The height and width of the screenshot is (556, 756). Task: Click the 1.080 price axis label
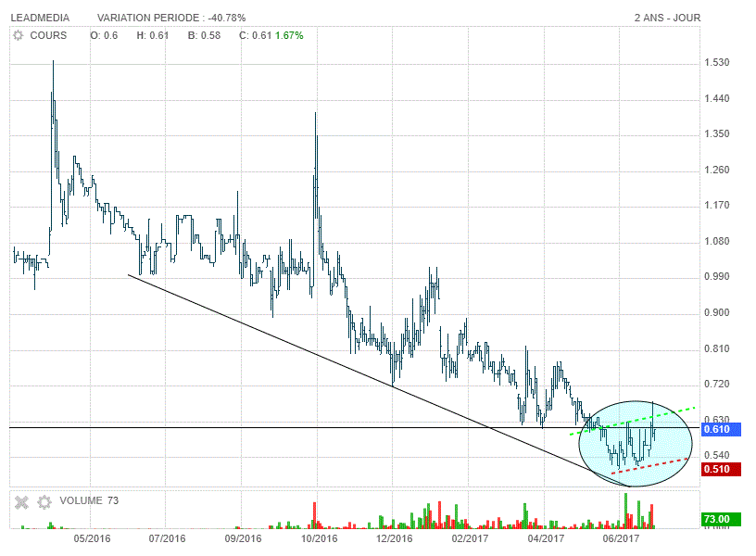click(x=717, y=241)
